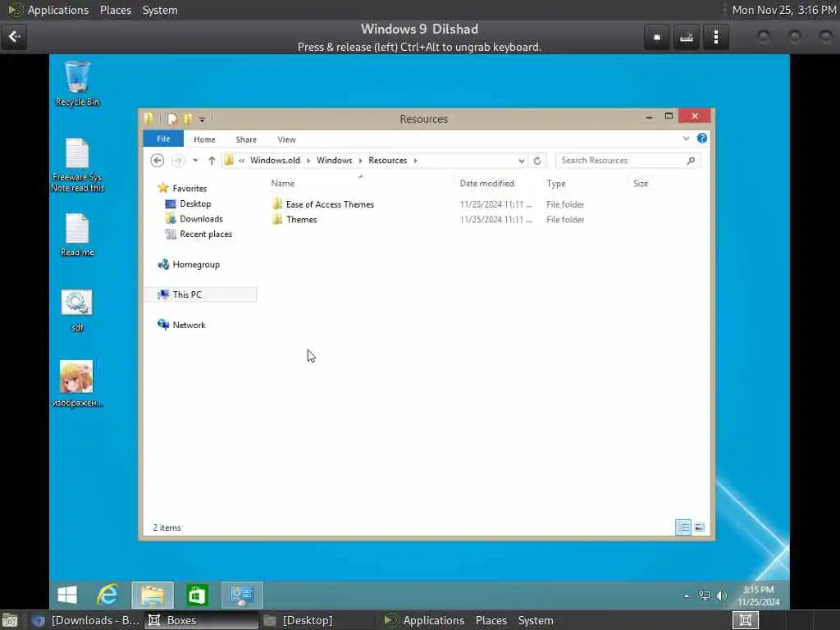
Task: Click the Boxes keyboard shortcuts button
Action: click(x=687, y=37)
